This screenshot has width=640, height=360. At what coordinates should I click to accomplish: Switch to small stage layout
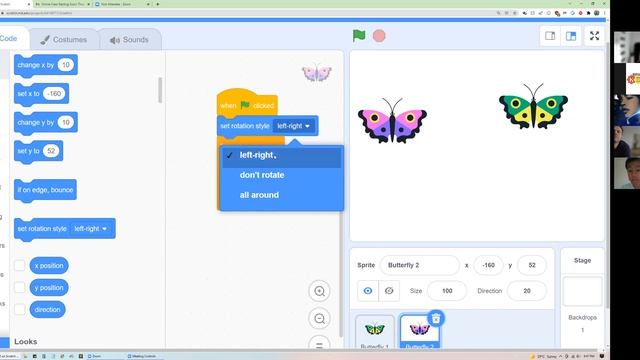[550, 36]
